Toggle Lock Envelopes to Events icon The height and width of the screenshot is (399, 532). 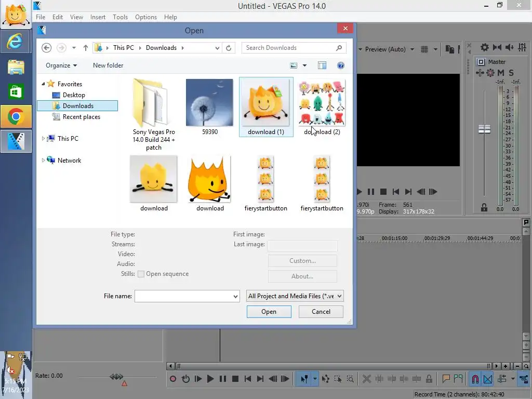point(524,379)
